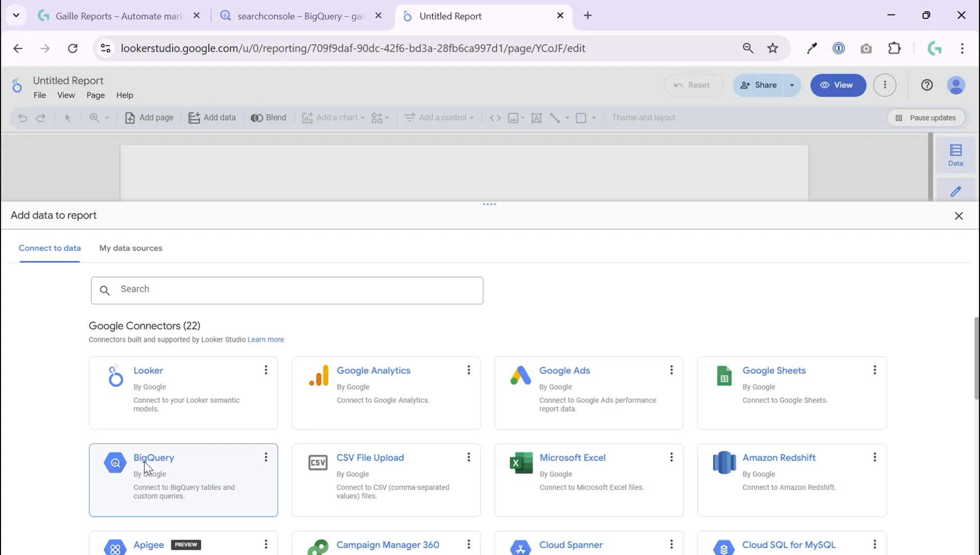
Task: Click the Reset button
Action: pos(693,85)
